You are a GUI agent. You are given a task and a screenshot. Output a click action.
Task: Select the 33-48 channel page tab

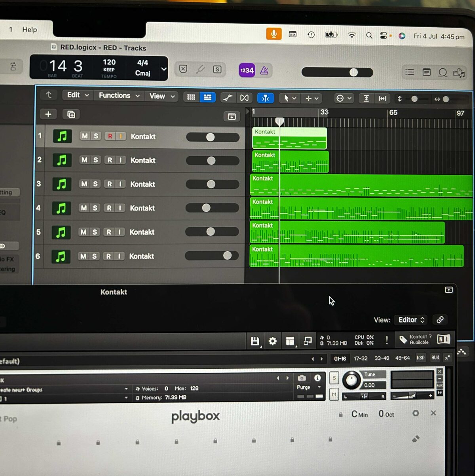[382, 358]
